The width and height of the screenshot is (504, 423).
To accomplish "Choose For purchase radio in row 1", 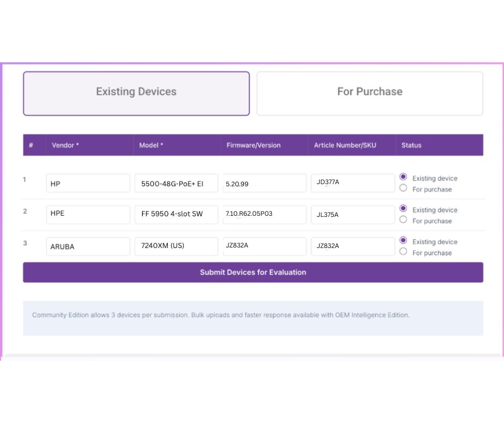I will pos(403,188).
